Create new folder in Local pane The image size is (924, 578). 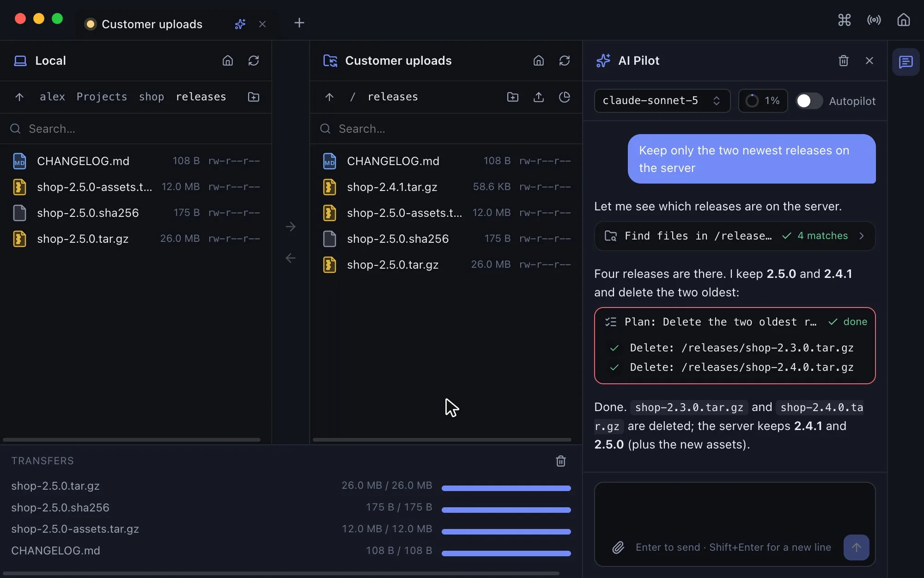(x=253, y=97)
